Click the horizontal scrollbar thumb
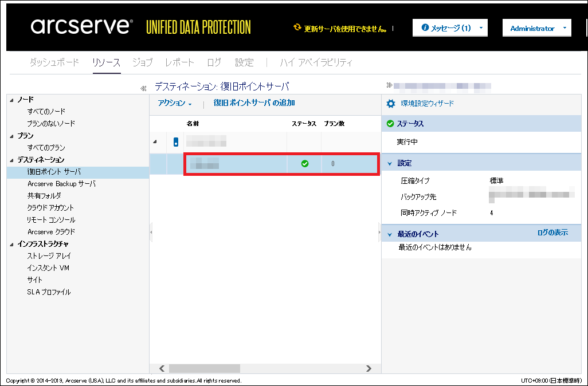The height and width of the screenshot is (386, 588). 205,368
